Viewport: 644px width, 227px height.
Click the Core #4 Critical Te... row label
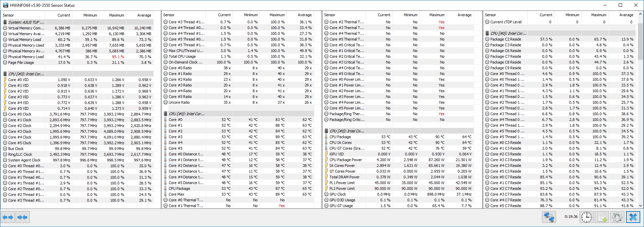347,68
